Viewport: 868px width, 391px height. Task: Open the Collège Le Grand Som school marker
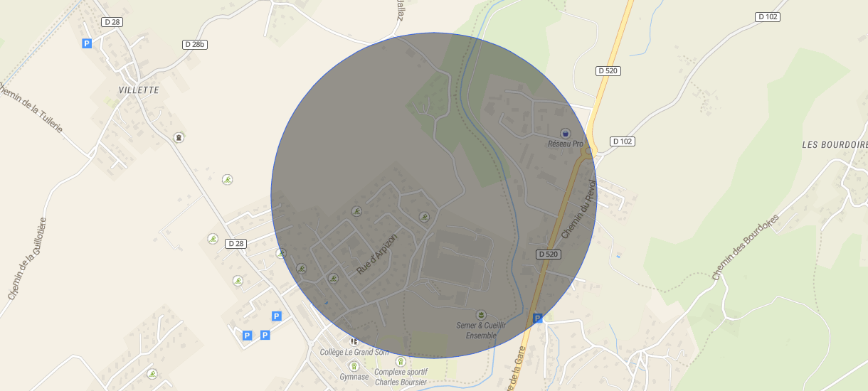coord(354,341)
